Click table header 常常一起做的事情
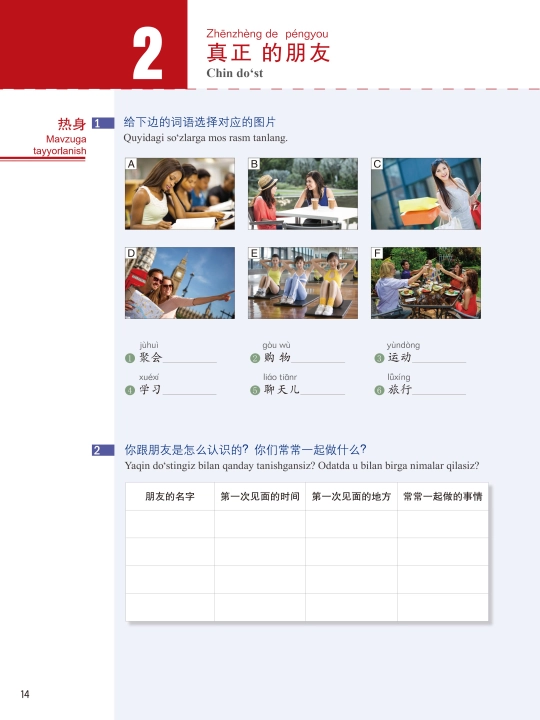The width and height of the screenshot is (540, 720). pyautogui.click(x=443, y=496)
